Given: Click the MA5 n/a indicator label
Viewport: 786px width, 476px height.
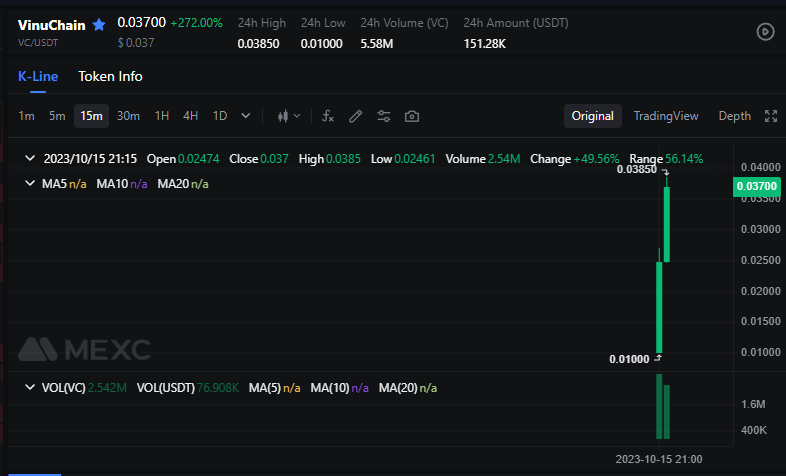Looking at the screenshot, I should click(64, 184).
